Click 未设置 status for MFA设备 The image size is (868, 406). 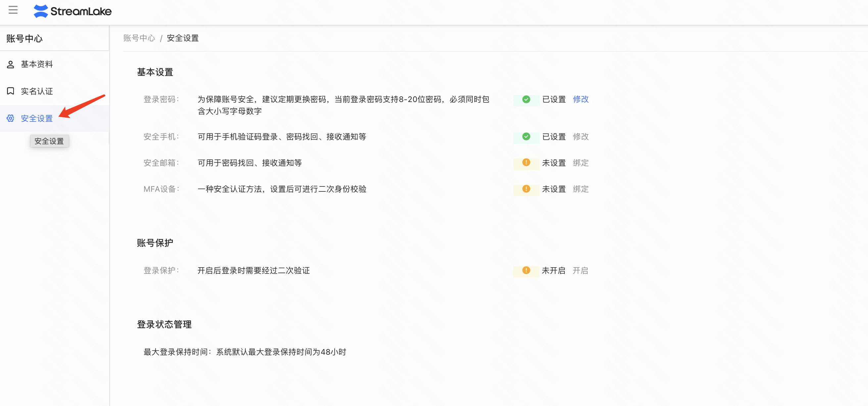[554, 189]
